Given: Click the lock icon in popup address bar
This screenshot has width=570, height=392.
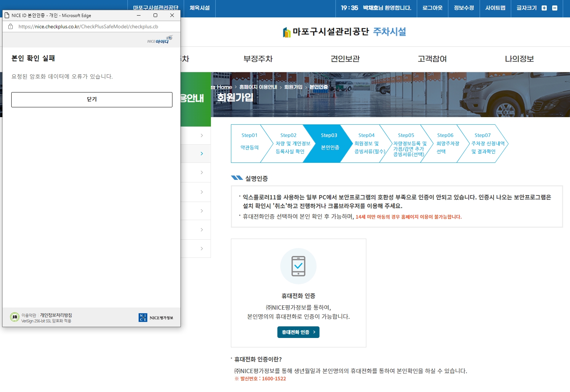Looking at the screenshot, I should (11, 26).
